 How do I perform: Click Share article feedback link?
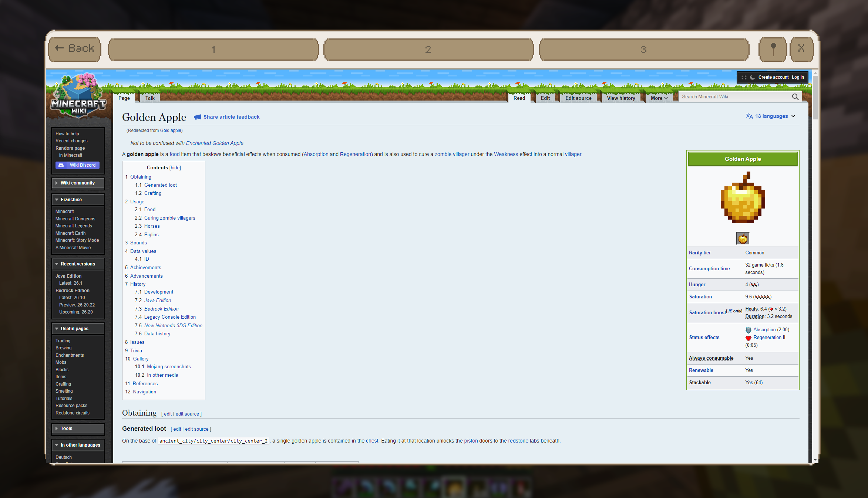231,117
